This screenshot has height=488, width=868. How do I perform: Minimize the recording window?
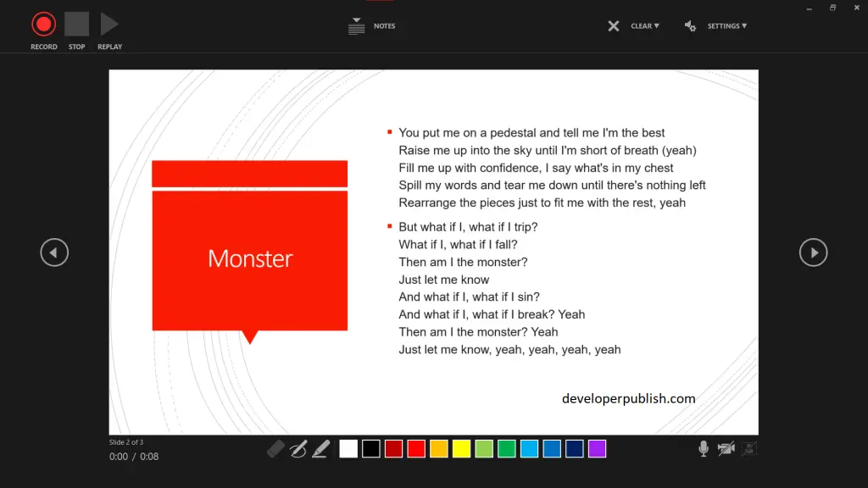pos(810,8)
